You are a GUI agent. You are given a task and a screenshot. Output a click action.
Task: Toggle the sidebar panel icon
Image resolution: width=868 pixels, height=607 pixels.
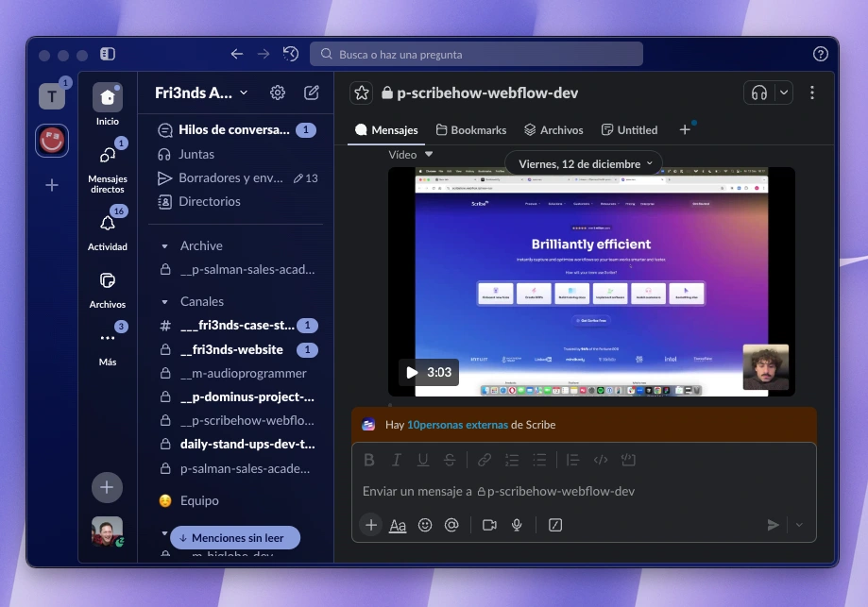click(x=108, y=54)
